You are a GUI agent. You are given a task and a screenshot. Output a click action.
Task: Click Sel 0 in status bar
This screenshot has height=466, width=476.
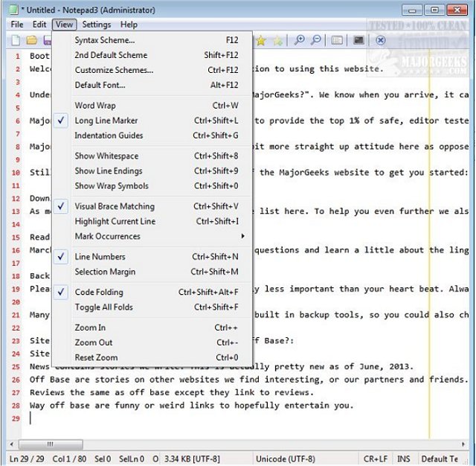pyautogui.click(x=103, y=459)
